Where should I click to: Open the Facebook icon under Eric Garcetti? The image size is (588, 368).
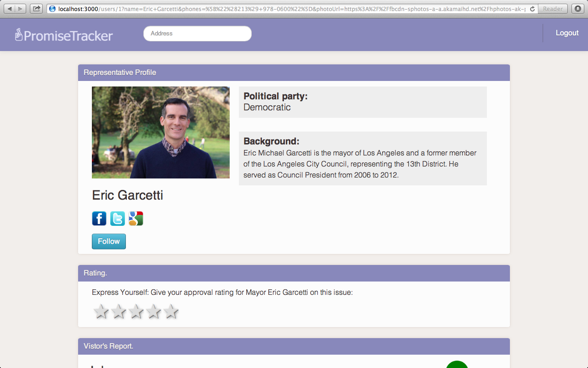(99, 218)
